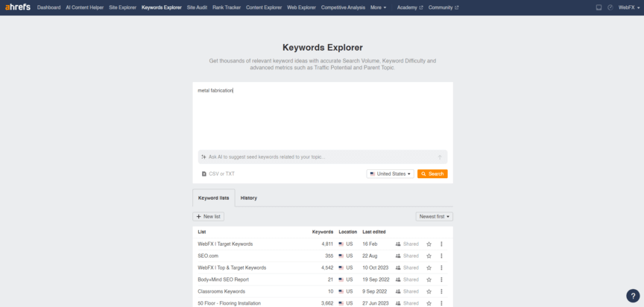The height and width of the screenshot is (307, 644).
Task: Click the Keywords column header
Action: pos(323,232)
